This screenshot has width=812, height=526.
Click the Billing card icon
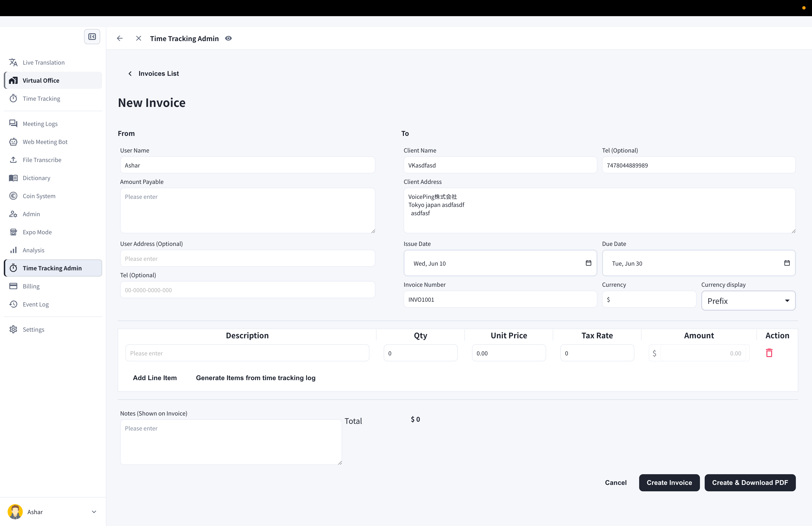(13, 286)
